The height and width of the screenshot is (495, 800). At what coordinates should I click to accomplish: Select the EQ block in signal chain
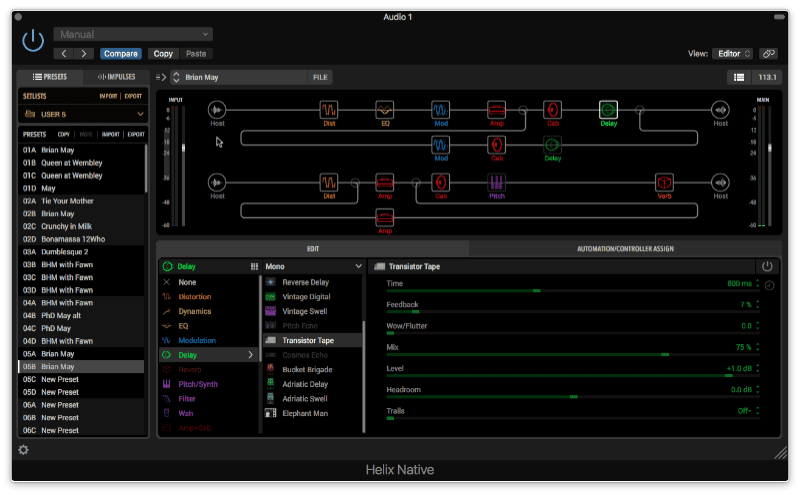385,110
